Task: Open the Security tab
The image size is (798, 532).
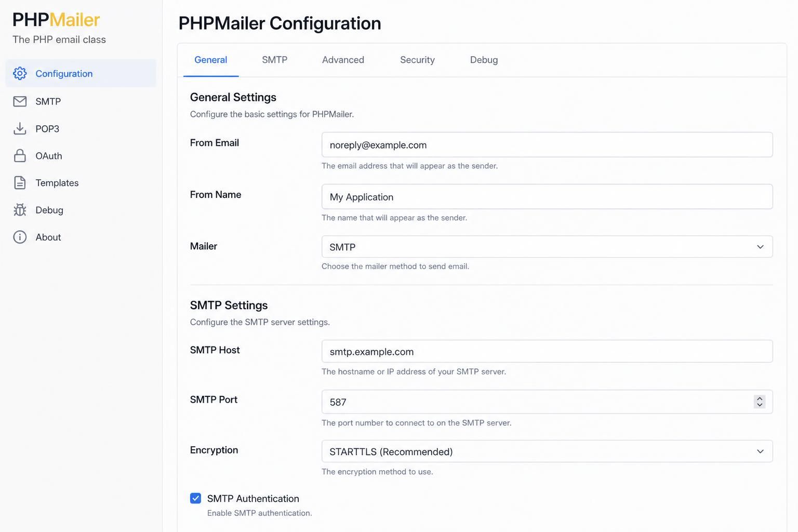Action: [x=417, y=60]
